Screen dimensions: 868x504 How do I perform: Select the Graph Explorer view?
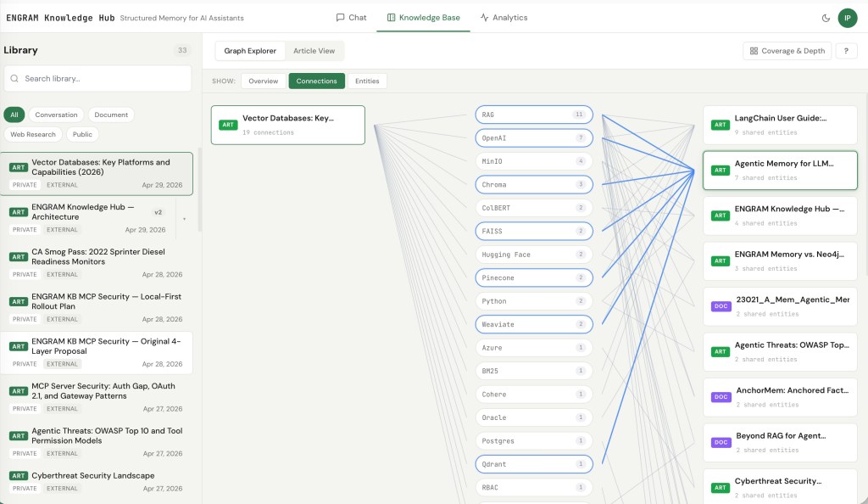tap(250, 51)
